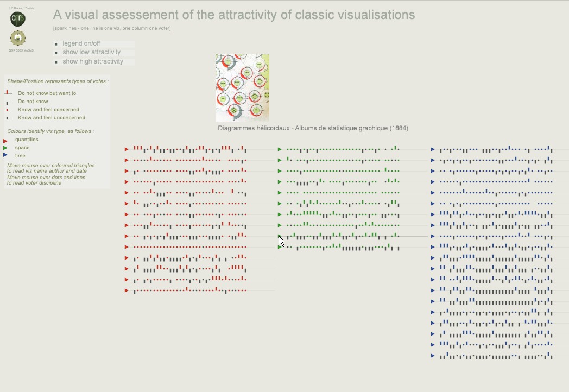Click the CNRS logo icon
This screenshot has width=569, height=392.
click(18, 19)
